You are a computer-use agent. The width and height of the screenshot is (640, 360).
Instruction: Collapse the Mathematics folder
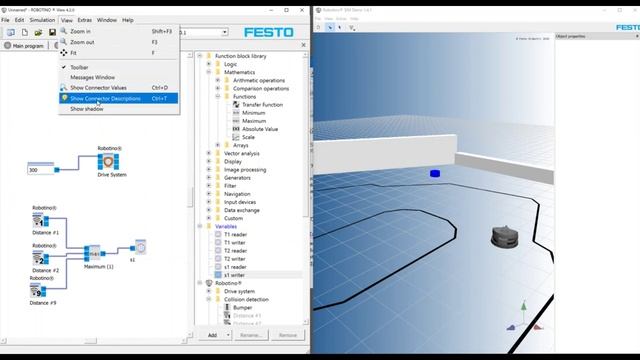tap(209, 72)
